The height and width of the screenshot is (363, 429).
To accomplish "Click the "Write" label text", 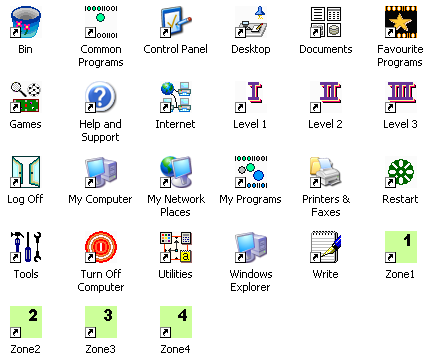I will click(x=325, y=274).
